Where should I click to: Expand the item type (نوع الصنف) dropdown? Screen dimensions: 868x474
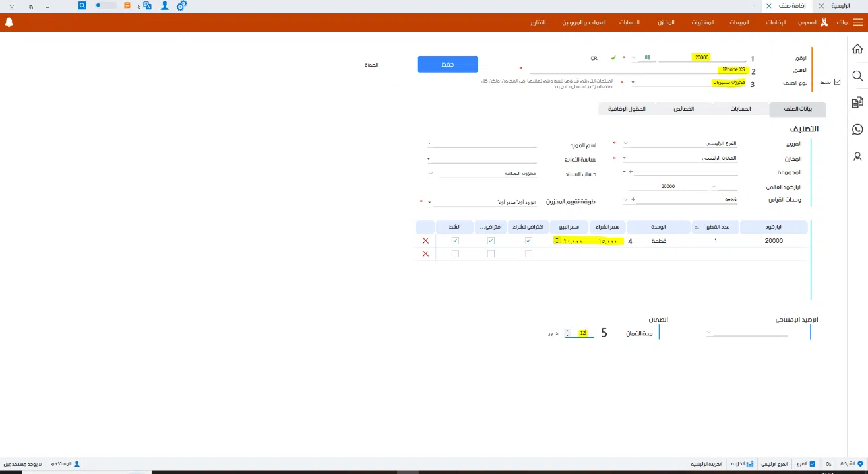point(634,83)
